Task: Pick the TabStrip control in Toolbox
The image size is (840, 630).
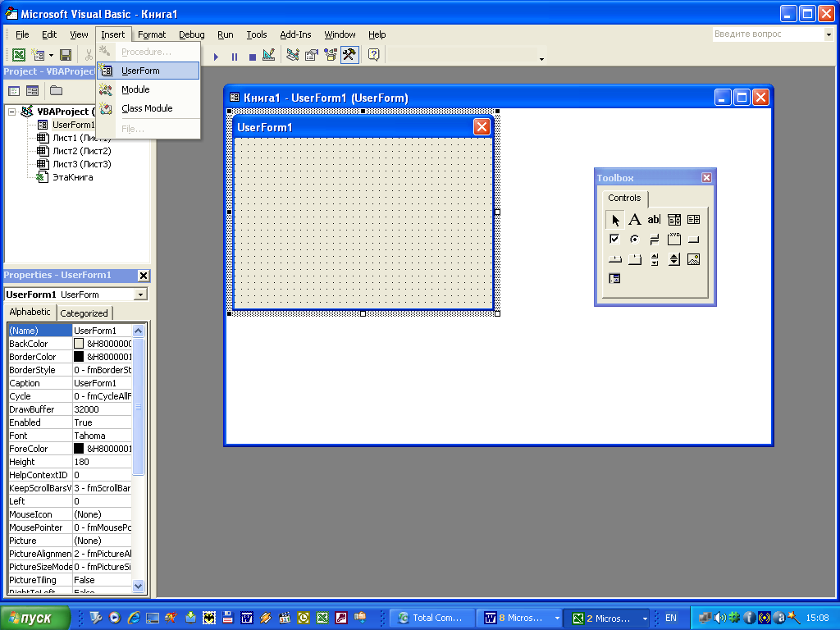Action: pyautogui.click(x=615, y=259)
